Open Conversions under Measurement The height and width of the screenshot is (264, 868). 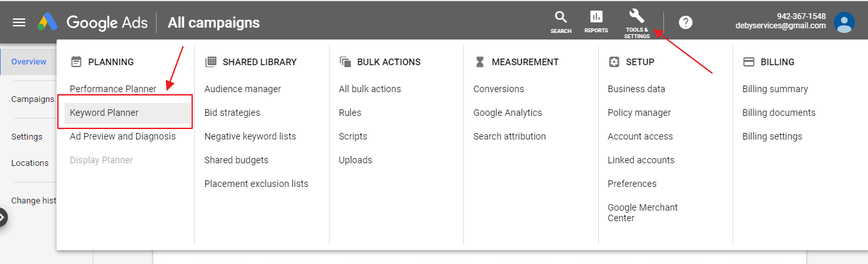click(498, 89)
